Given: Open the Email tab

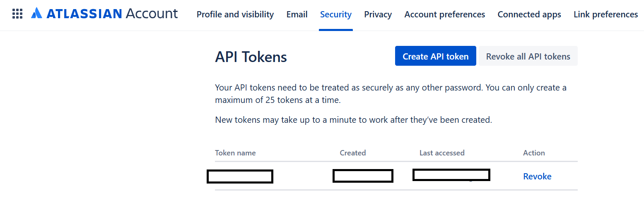Looking at the screenshot, I should point(297,14).
